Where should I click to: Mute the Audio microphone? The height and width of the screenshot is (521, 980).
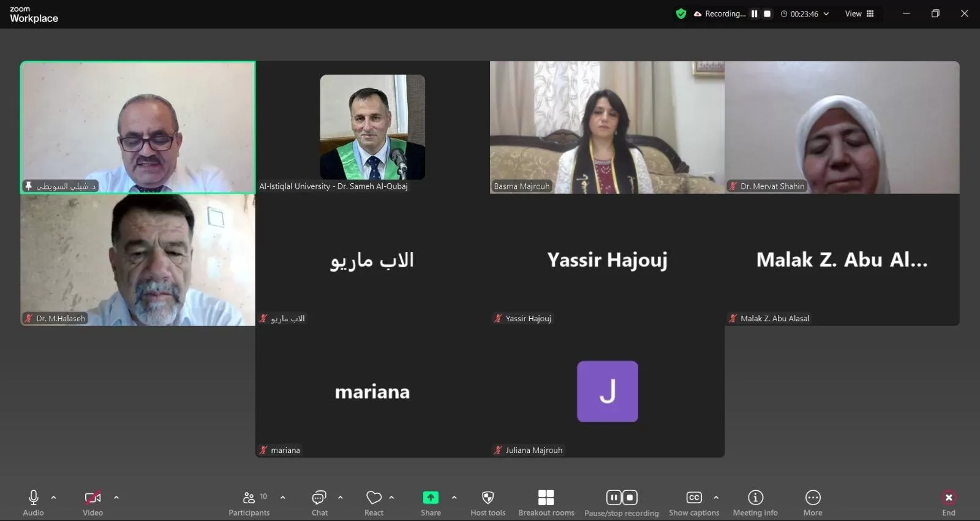tap(34, 503)
